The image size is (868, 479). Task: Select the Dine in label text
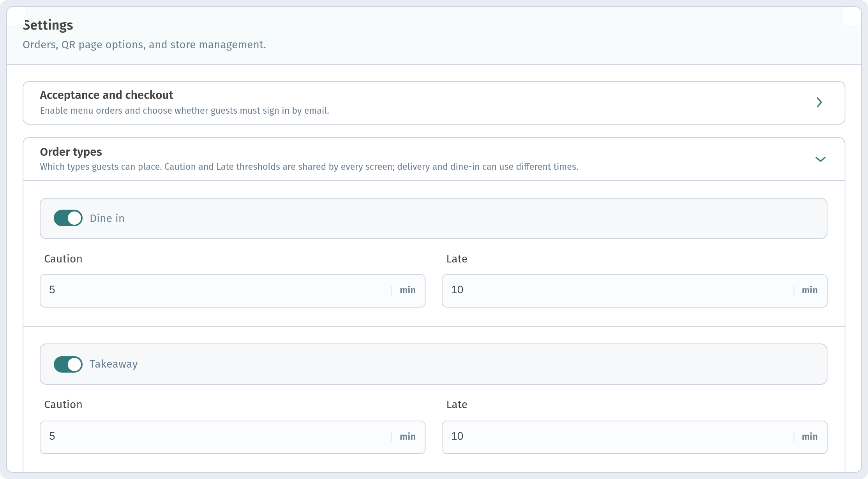coord(107,218)
